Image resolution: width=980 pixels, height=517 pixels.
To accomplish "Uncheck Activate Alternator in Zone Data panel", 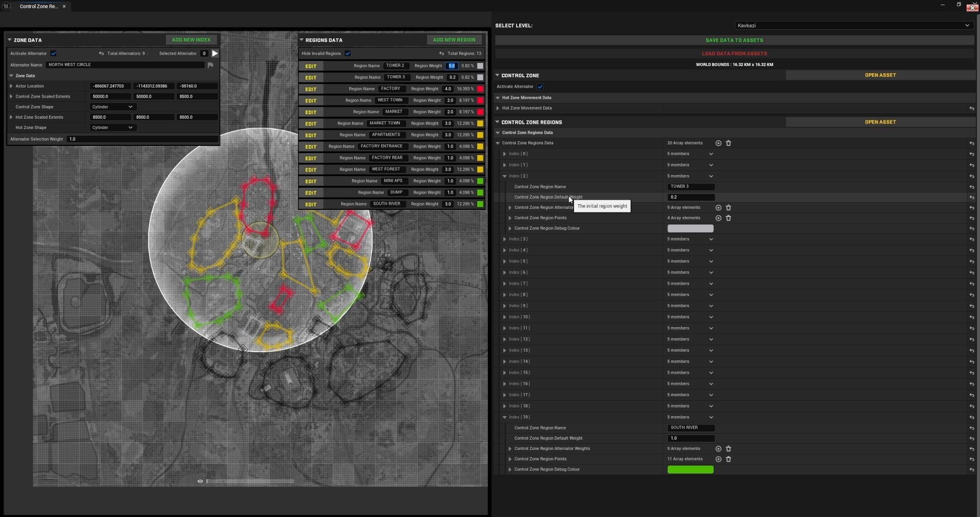I will [53, 54].
